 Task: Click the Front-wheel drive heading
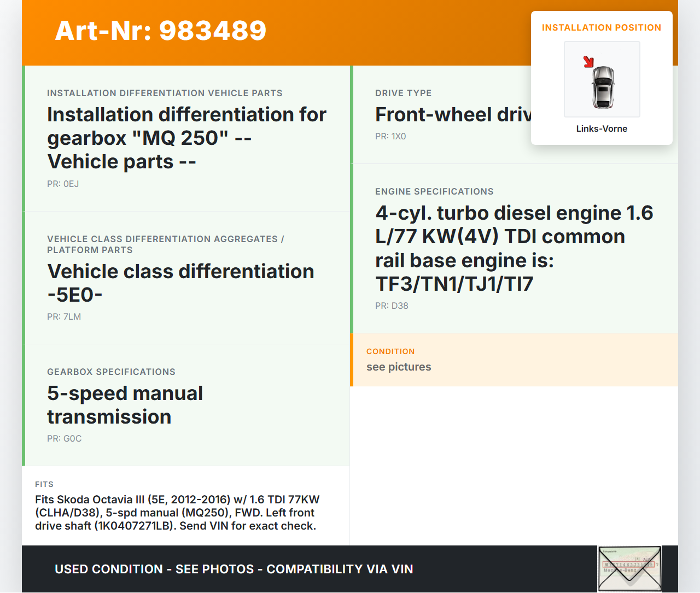tap(453, 115)
